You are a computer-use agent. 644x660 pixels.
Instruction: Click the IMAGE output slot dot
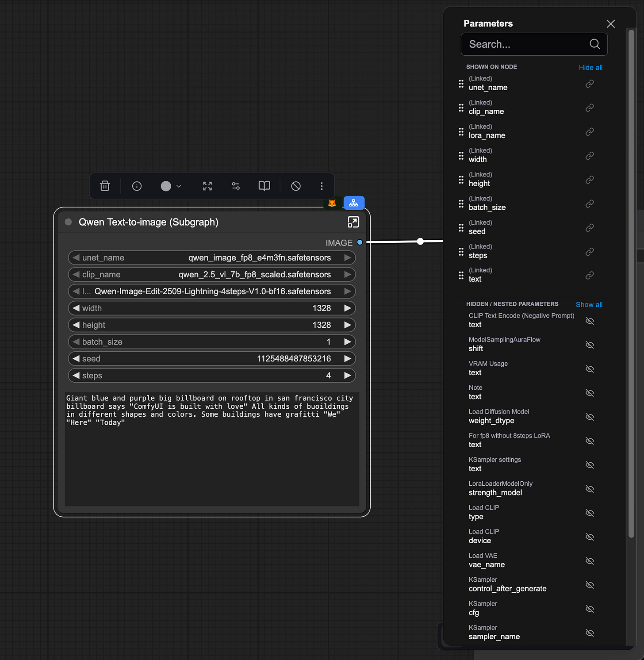pos(360,242)
